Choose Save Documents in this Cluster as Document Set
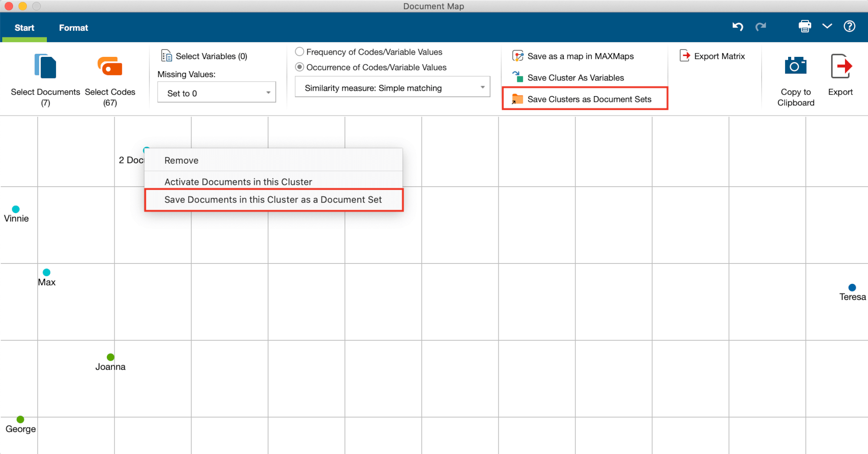The width and height of the screenshot is (868, 454). pyautogui.click(x=273, y=200)
